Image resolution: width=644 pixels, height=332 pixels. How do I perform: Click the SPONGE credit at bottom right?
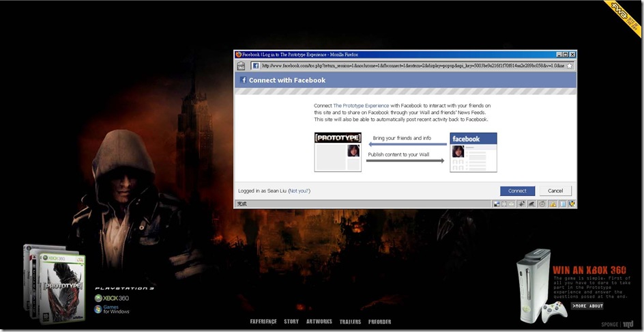pos(609,324)
